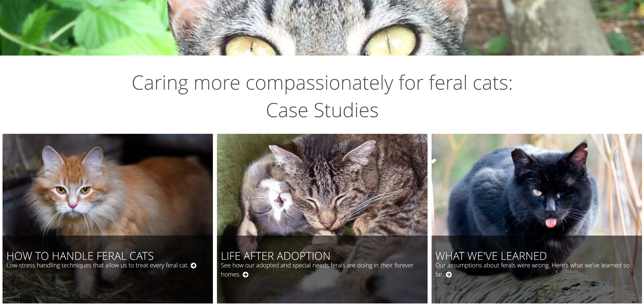Click the arrow icon after 'far.'
This screenshot has height=305, width=644.
(449, 274)
